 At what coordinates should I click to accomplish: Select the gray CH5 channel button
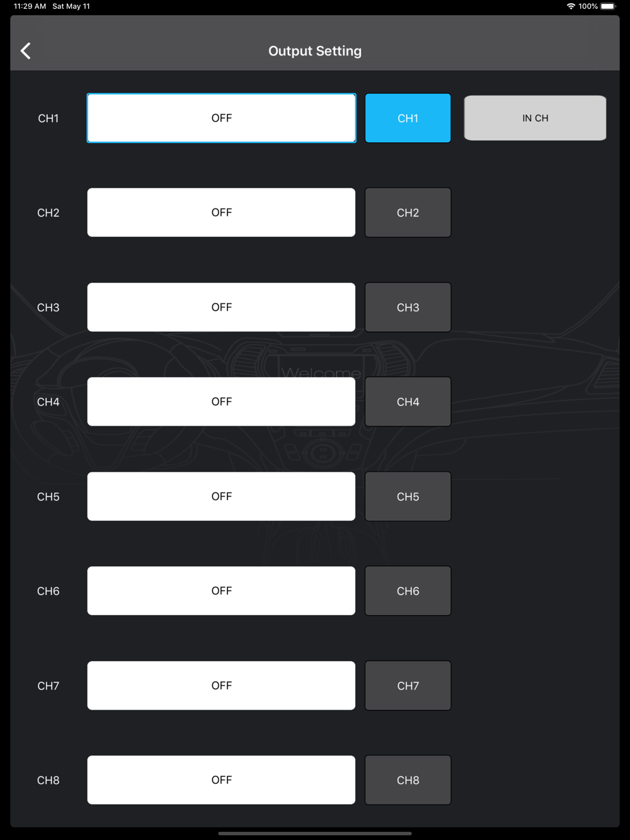(x=408, y=496)
